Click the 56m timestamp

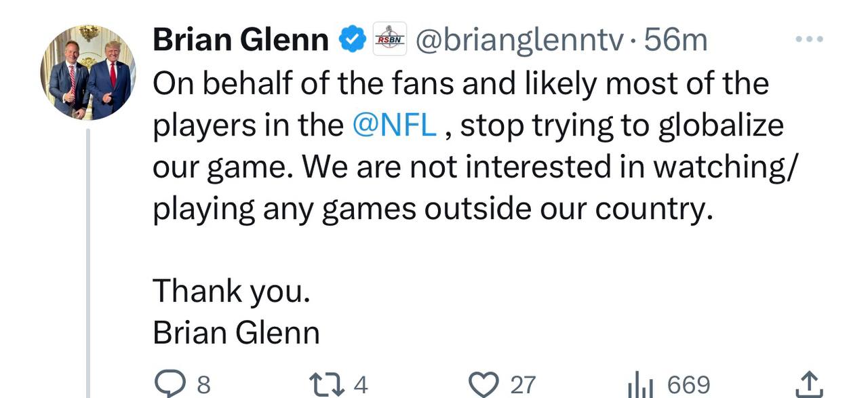coord(675,40)
